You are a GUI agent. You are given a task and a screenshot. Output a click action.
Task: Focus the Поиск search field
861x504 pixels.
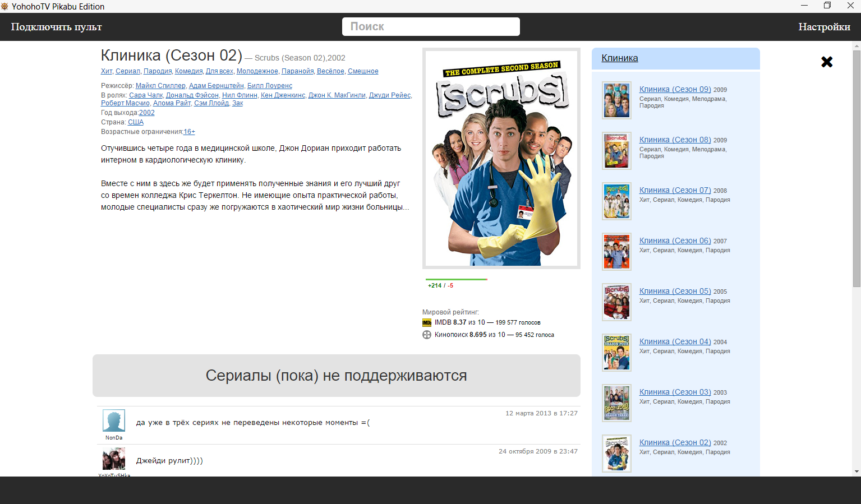coord(431,26)
